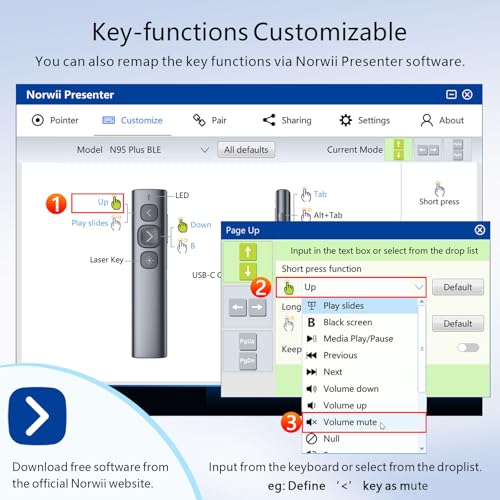The image size is (500, 500).
Task: Go to the Sharing tab
Action: coord(287,120)
